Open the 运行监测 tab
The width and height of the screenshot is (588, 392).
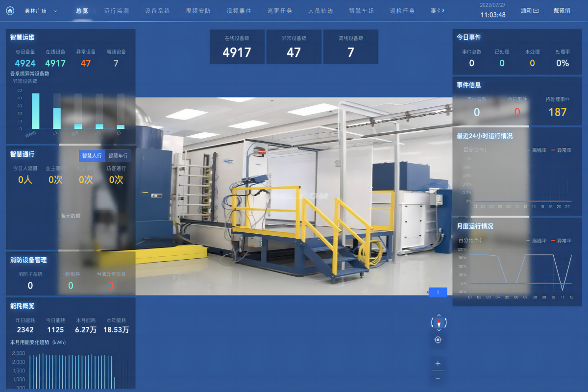[x=117, y=11]
